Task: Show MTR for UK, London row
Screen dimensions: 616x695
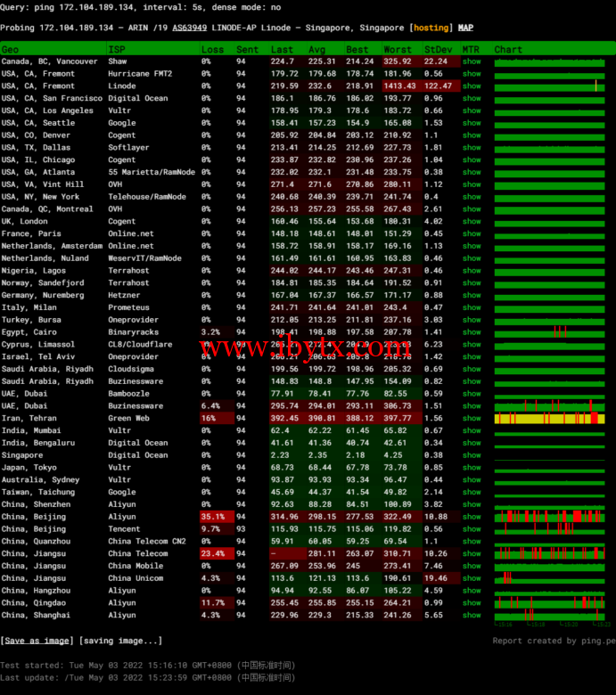Action: pos(472,221)
